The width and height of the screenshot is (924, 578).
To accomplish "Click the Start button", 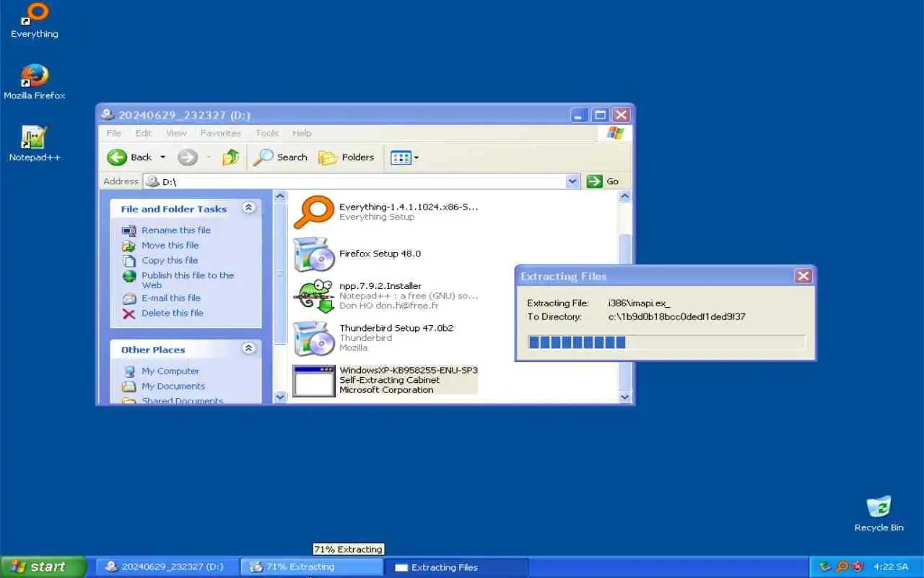I will (43, 566).
